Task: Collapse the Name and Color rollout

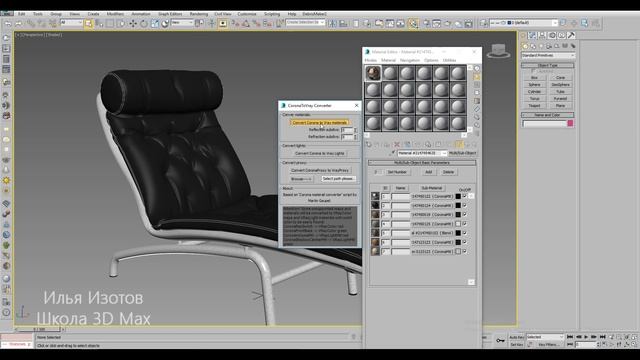Action: pyautogui.click(x=548, y=115)
